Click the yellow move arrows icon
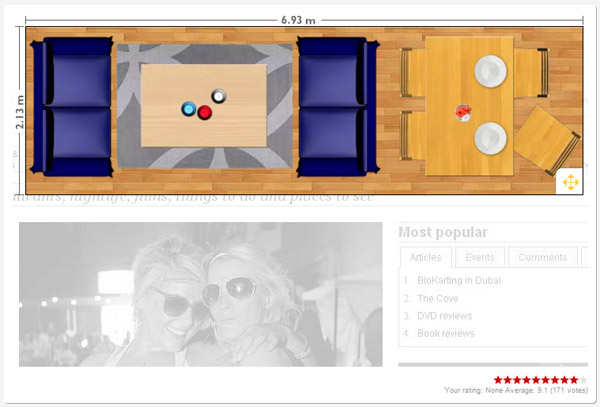Image resolution: width=600 pixels, height=407 pixels. pyautogui.click(x=570, y=182)
